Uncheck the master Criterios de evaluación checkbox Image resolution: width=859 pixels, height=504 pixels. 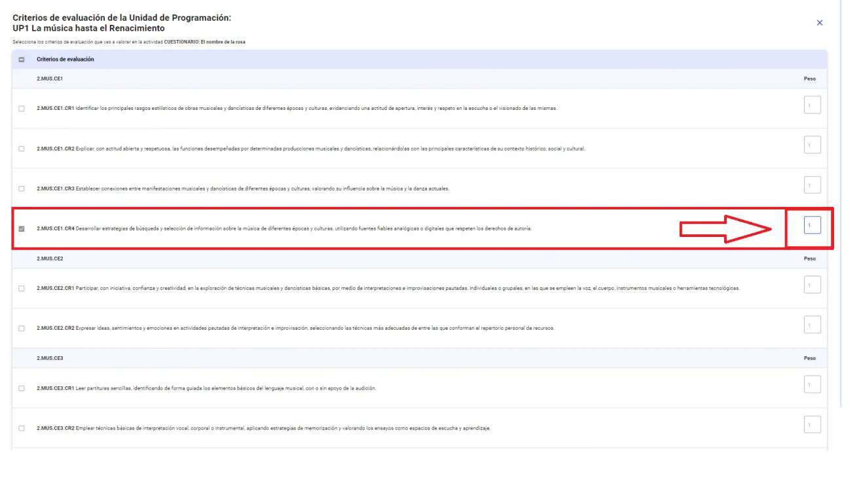click(22, 59)
